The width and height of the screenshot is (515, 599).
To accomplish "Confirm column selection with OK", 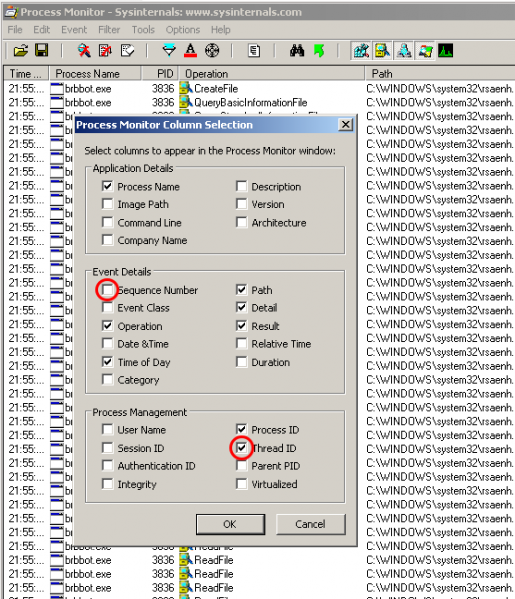I will pyautogui.click(x=230, y=524).
